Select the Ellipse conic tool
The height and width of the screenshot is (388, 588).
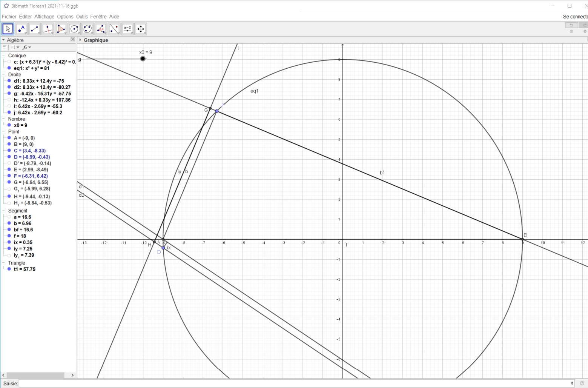click(88, 29)
